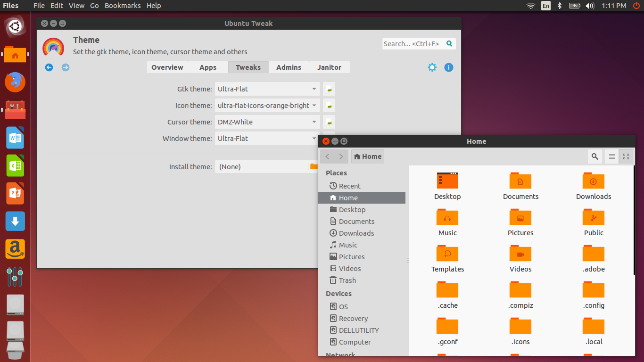Open the File menu
This screenshot has height=362, width=644.
39,6
